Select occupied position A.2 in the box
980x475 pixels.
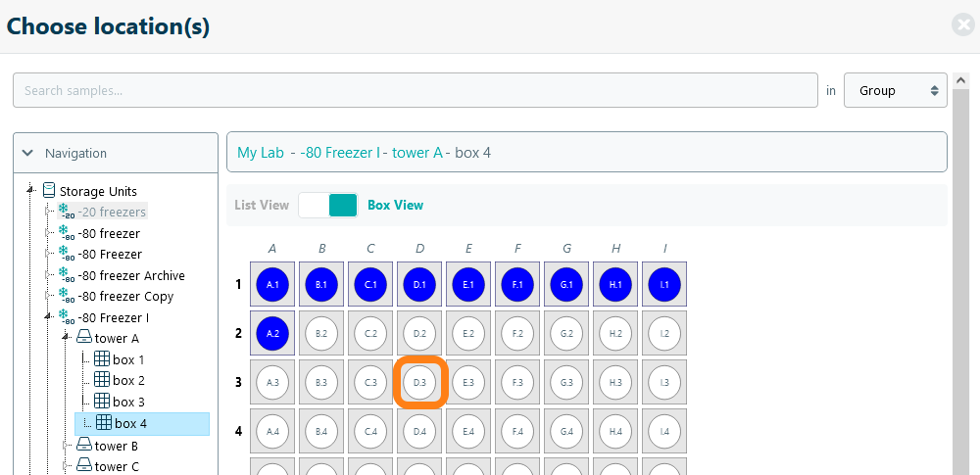coord(272,333)
